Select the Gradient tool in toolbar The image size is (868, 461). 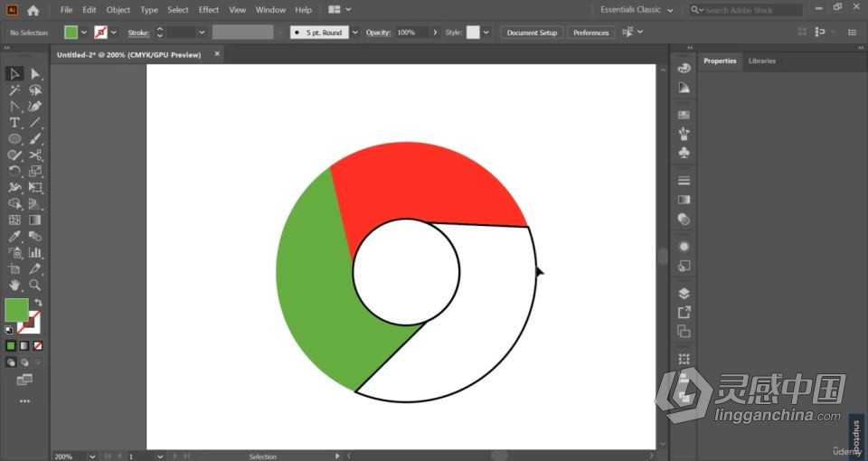[x=35, y=220]
